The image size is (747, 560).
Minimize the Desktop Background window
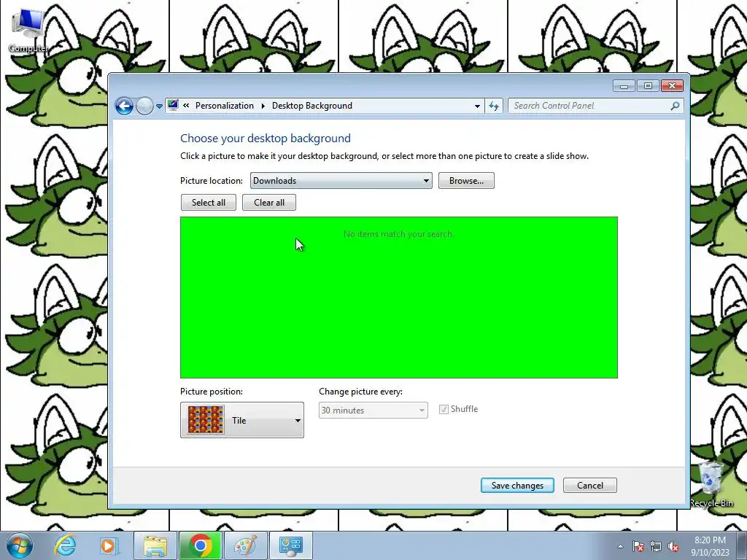624,86
